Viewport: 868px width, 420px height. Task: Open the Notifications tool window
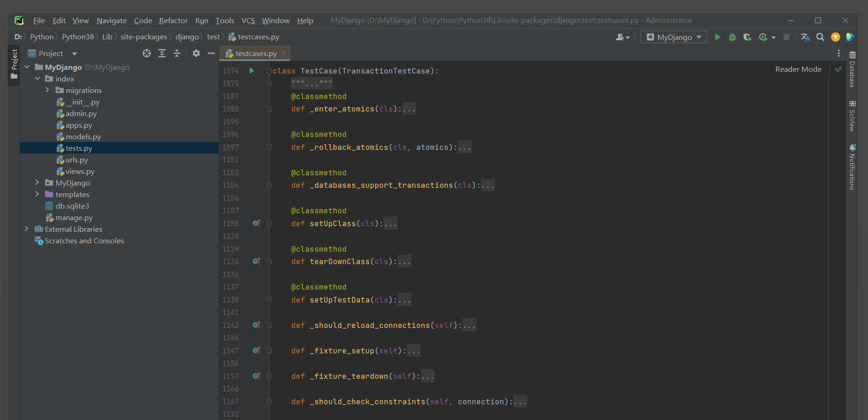[x=852, y=167]
